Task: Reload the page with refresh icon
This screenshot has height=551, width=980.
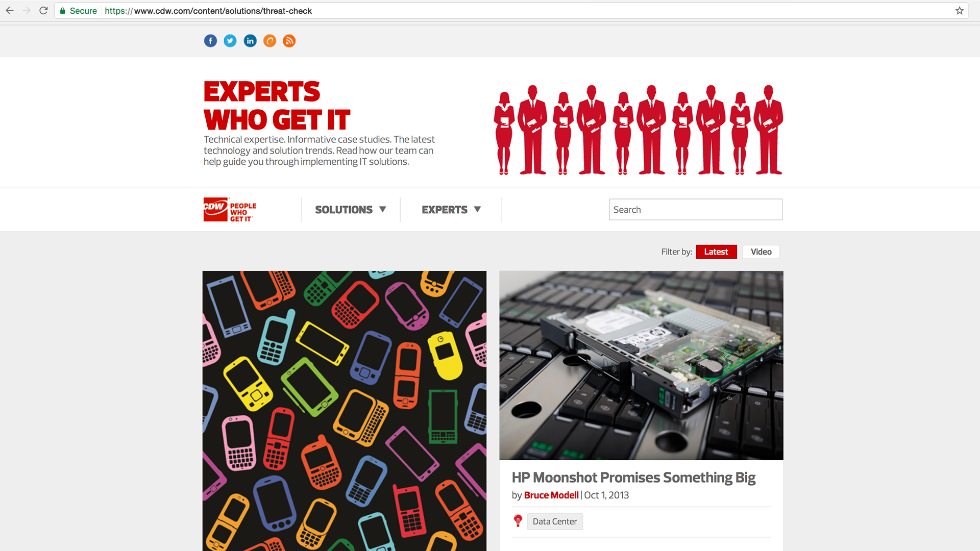Action: click(43, 11)
